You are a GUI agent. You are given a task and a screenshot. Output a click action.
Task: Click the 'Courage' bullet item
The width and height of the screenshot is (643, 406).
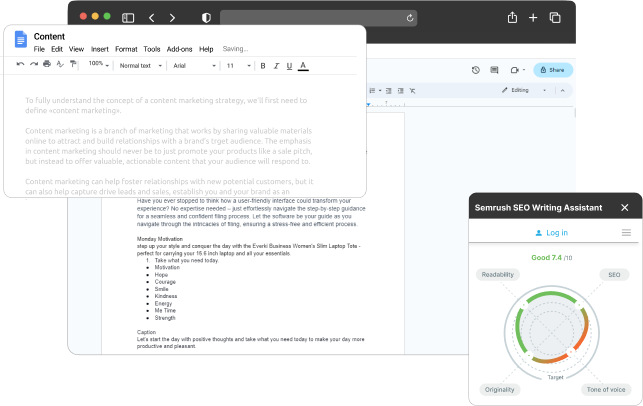(165, 282)
